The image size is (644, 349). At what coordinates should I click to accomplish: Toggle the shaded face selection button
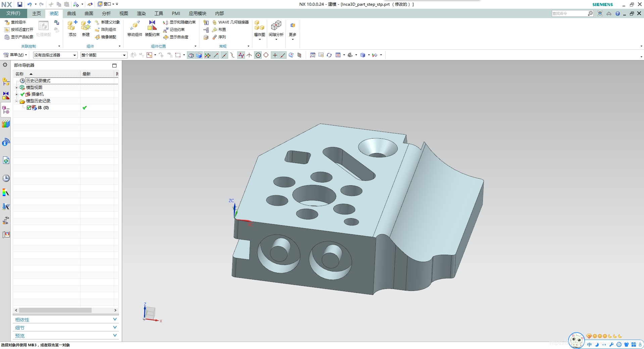coord(199,55)
